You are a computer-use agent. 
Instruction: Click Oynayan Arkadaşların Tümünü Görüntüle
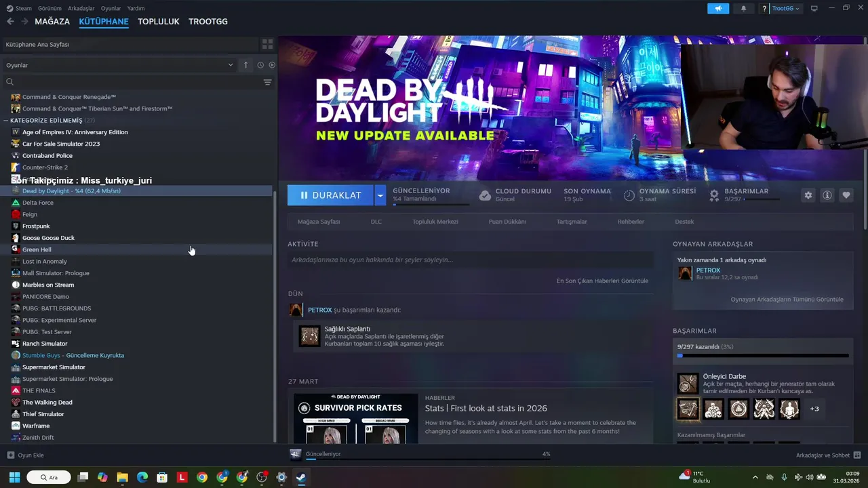click(787, 299)
